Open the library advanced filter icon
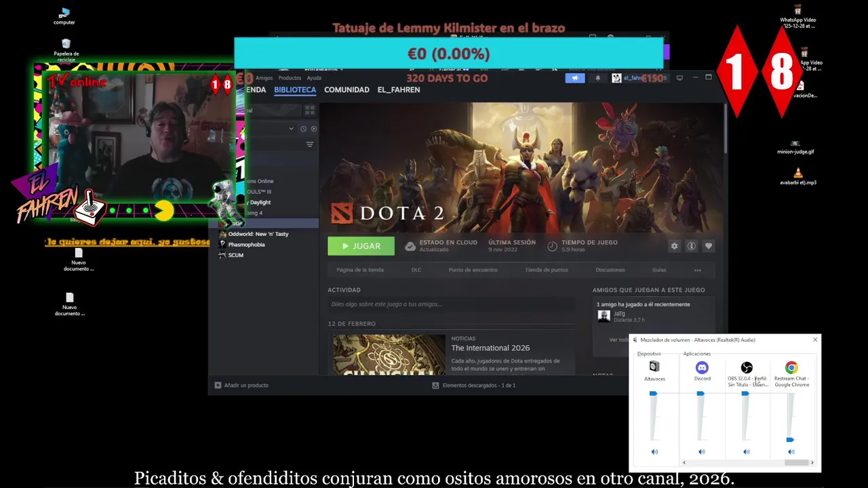Screen dimensions: 868x488 tap(310, 144)
